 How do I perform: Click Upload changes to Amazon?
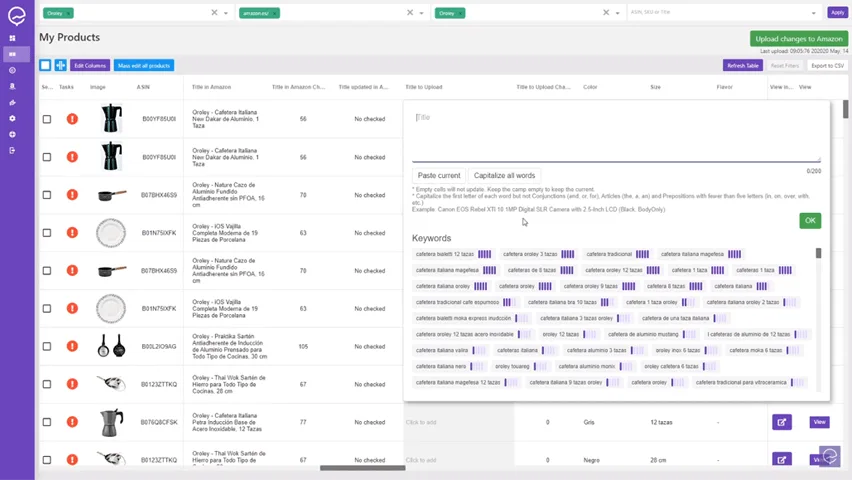[x=798, y=39]
